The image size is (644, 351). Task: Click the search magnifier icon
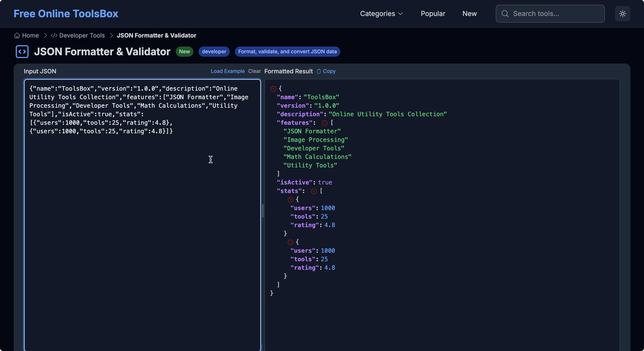(x=505, y=13)
